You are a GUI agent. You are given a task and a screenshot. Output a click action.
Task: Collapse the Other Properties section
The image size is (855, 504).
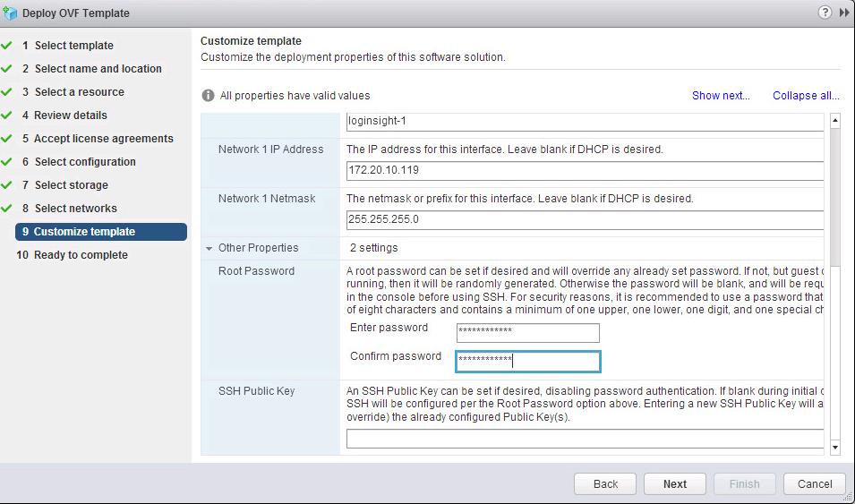(209, 248)
